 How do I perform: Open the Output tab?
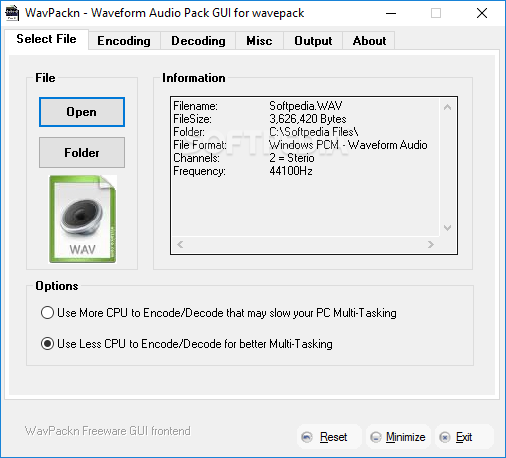313,41
